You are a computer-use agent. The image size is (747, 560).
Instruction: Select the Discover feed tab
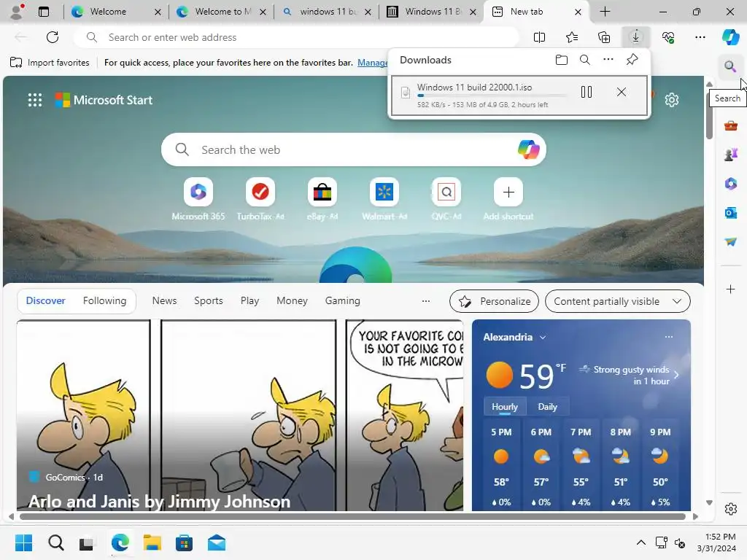click(x=45, y=301)
